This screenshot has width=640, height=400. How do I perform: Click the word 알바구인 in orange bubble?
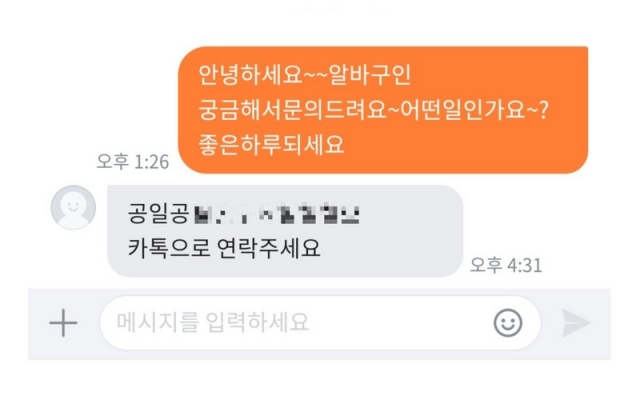(369, 75)
